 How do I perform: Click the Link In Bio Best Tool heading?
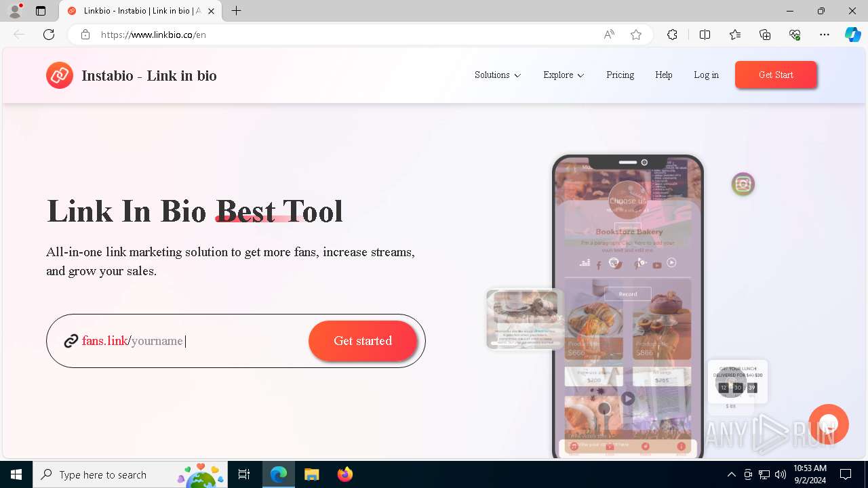[195, 211]
